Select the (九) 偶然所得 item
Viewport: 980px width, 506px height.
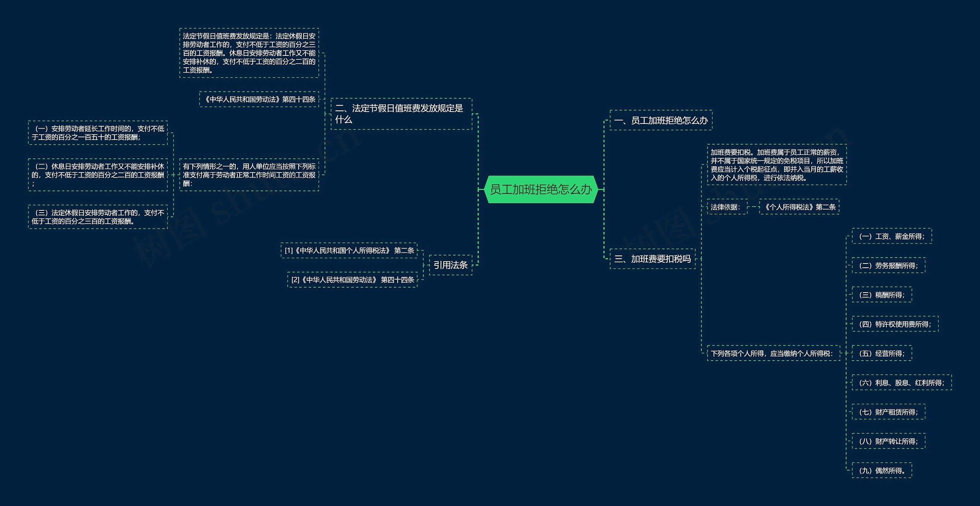pyautogui.click(x=882, y=471)
